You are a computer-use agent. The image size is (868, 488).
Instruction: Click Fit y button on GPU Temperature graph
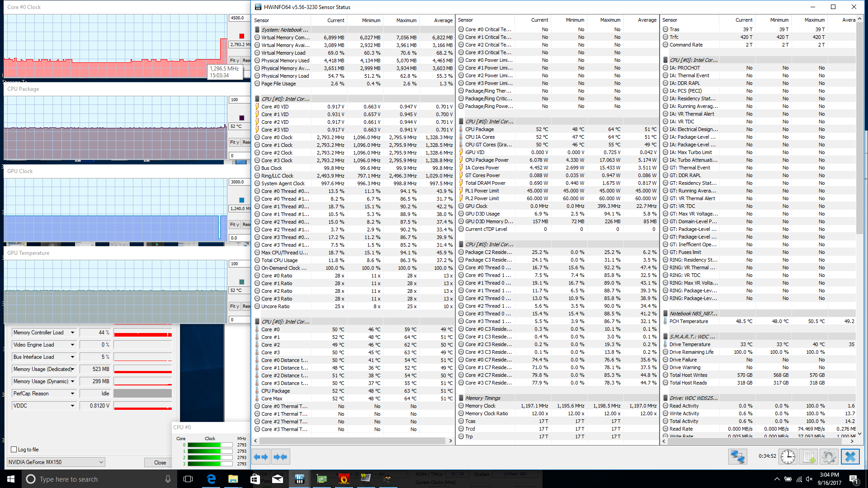click(234, 306)
